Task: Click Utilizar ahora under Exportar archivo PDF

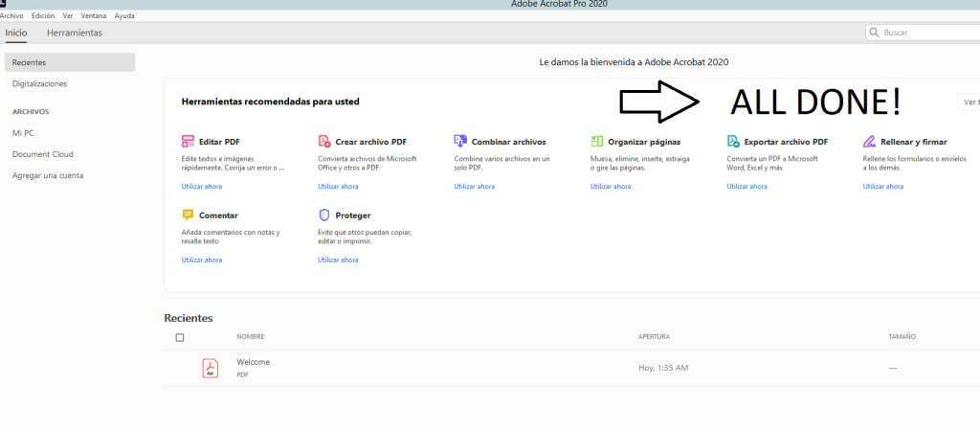Action: point(746,186)
